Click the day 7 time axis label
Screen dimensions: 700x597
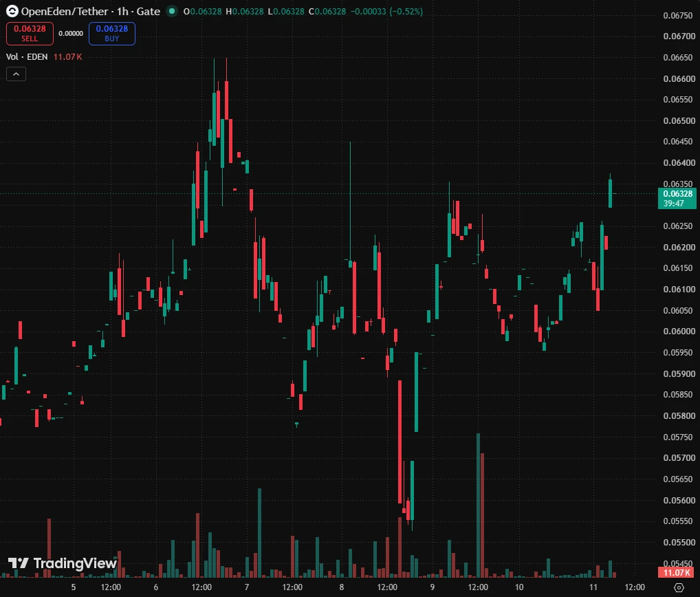point(247,587)
